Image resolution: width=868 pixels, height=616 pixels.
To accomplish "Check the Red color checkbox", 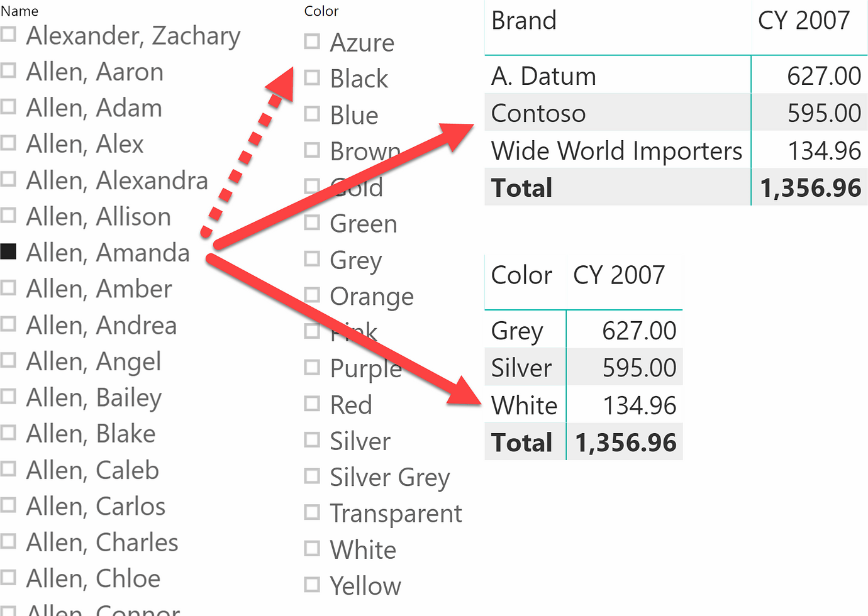I will pos(312,404).
